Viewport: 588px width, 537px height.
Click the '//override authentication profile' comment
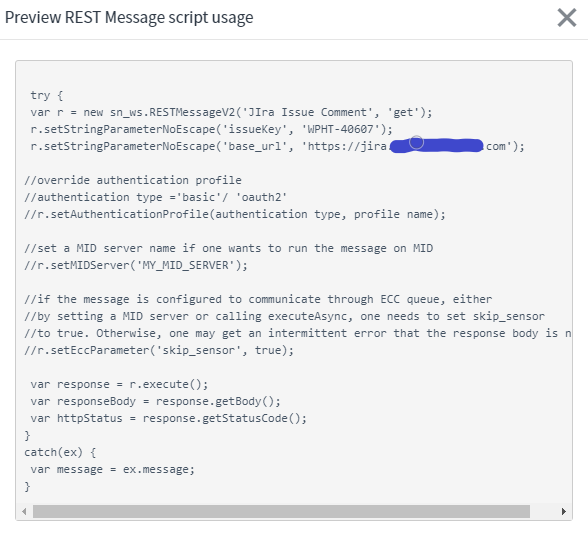point(133,180)
